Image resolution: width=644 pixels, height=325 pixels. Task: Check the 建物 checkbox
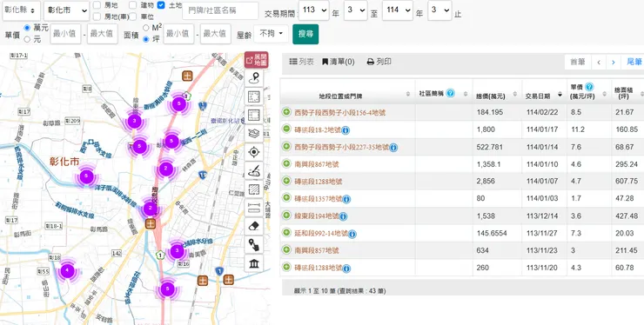132,5
